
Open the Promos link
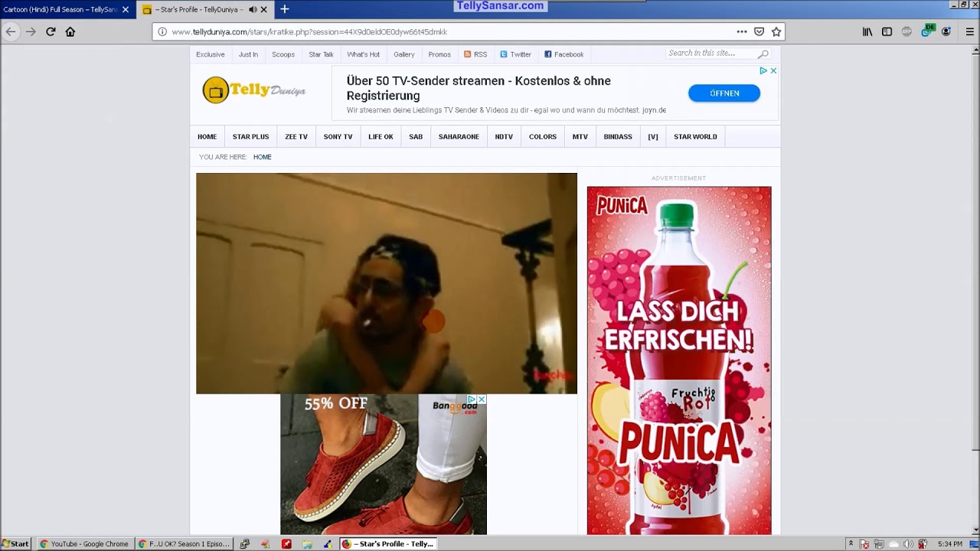click(x=439, y=54)
